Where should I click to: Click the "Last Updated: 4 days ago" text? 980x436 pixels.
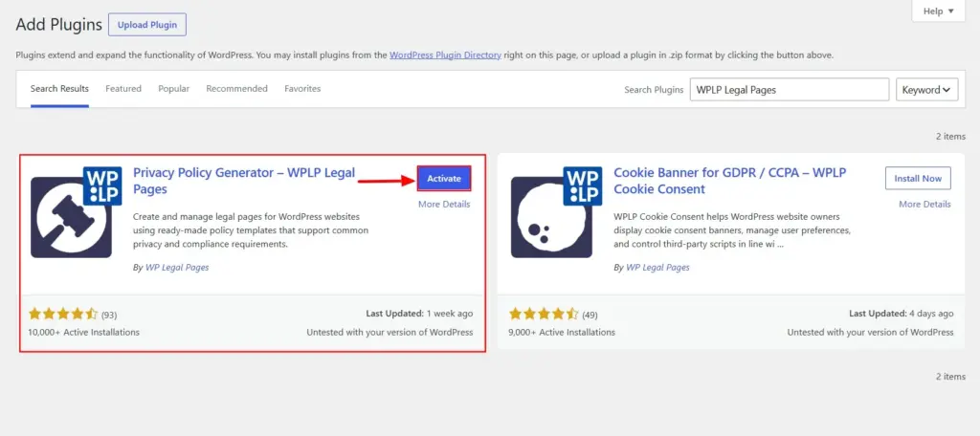(x=902, y=314)
